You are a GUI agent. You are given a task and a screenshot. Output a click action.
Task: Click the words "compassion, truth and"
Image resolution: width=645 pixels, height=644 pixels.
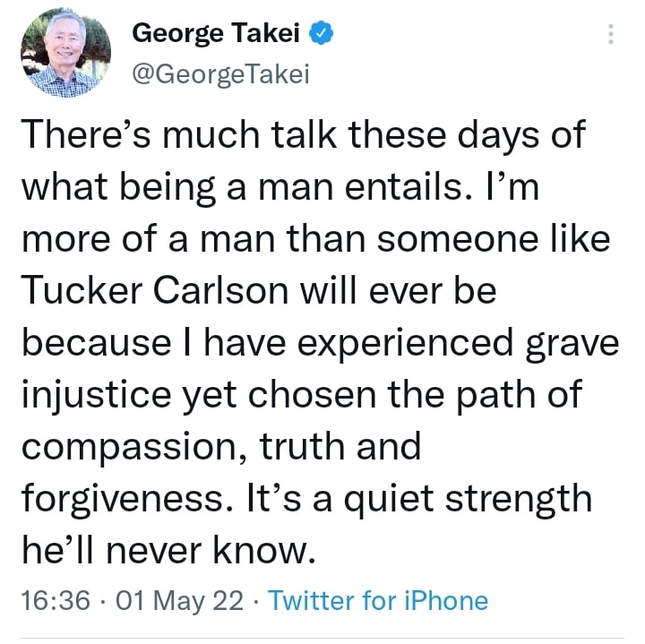click(x=220, y=447)
